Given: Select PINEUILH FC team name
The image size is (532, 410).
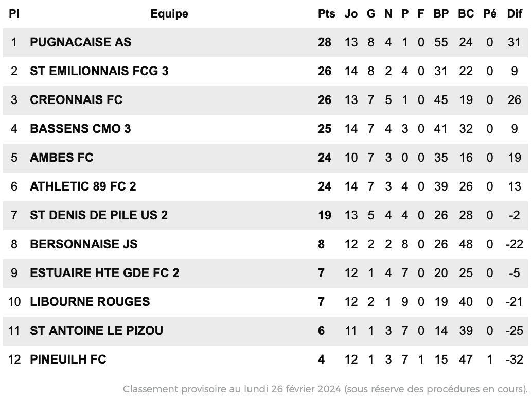Looking at the screenshot, I should [x=68, y=360].
